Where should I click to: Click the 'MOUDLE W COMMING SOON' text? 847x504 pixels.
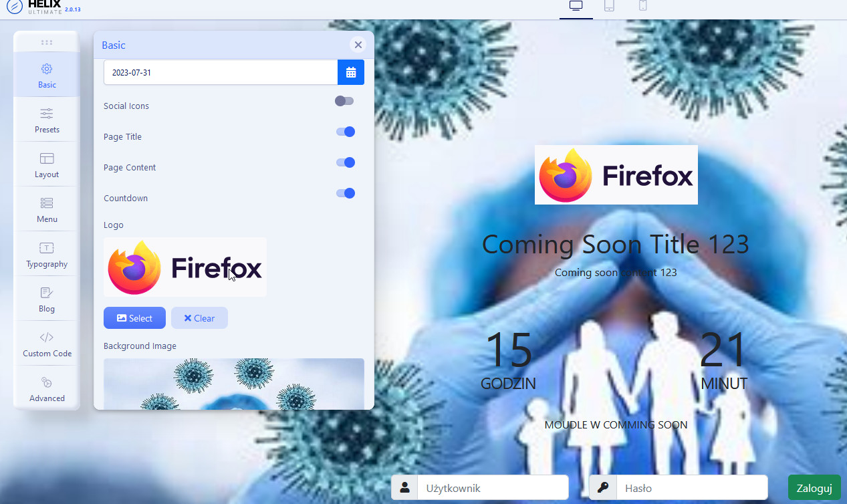click(616, 424)
